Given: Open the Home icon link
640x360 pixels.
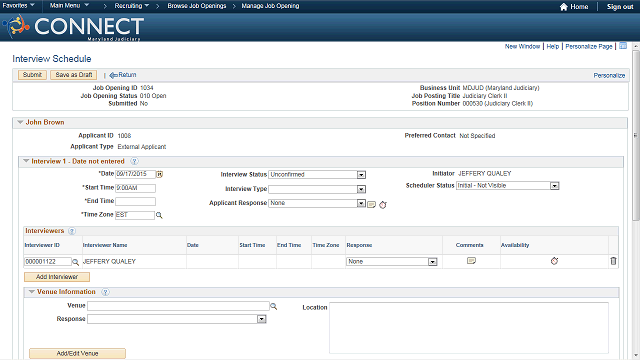Looking at the screenshot, I should 564,7.
